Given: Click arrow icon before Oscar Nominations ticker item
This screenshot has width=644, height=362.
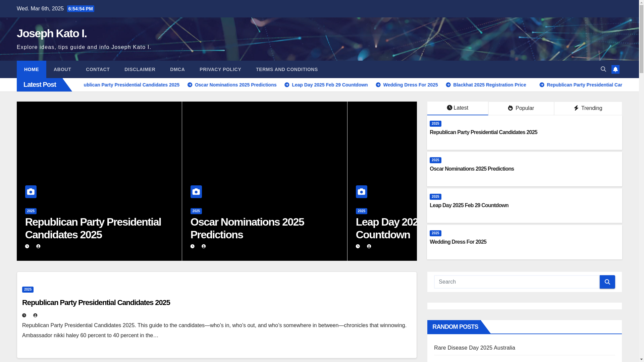Looking at the screenshot, I should pos(190,85).
